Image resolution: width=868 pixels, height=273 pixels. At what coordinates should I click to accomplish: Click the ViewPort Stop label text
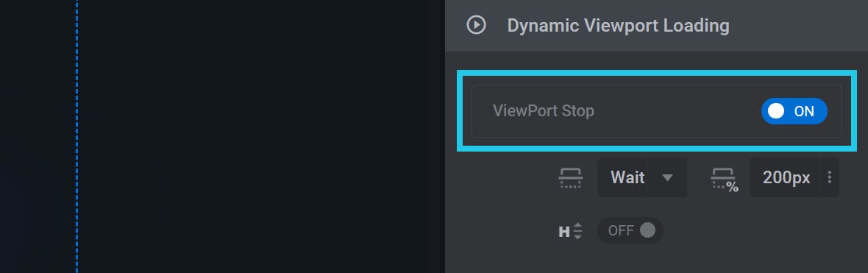click(543, 111)
